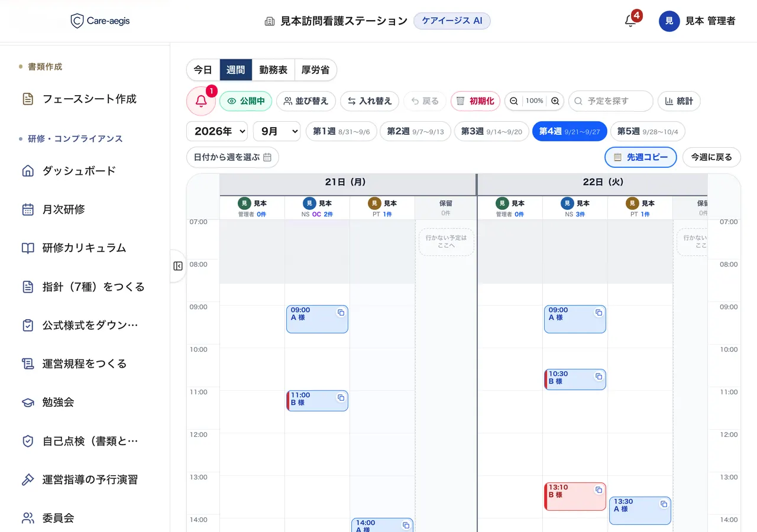Switch to the 勤務表 tab
The height and width of the screenshot is (532, 757).
tap(273, 70)
